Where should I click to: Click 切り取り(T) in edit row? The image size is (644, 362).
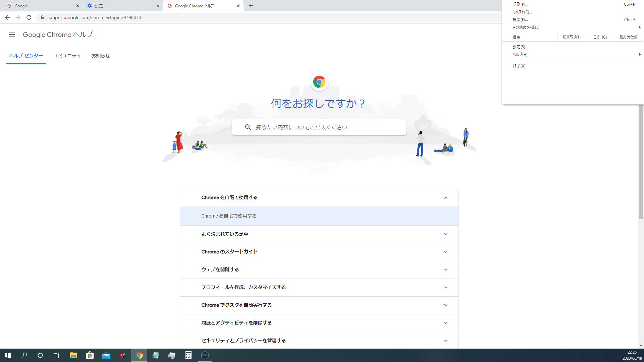[x=572, y=37]
